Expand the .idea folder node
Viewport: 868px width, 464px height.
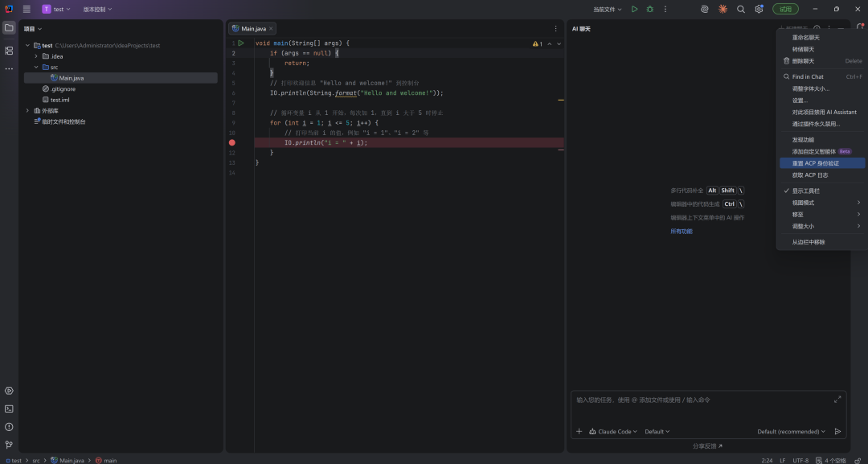click(35, 56)
